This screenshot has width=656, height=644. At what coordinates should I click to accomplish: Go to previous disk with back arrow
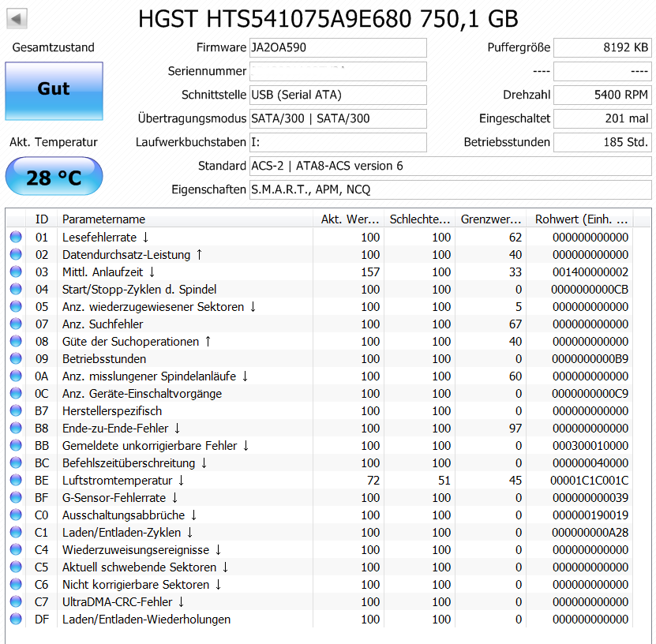(17, 19)
